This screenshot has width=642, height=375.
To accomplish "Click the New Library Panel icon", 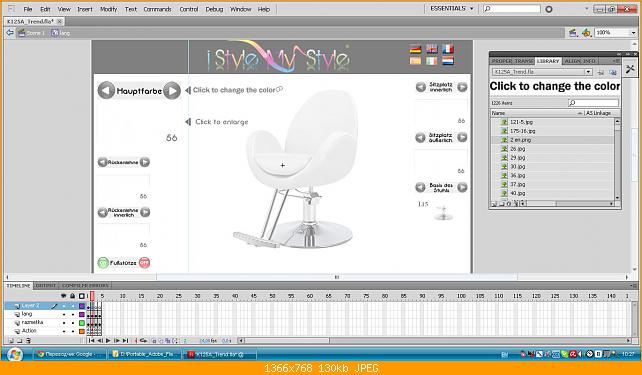I will [x=613, y=72].
